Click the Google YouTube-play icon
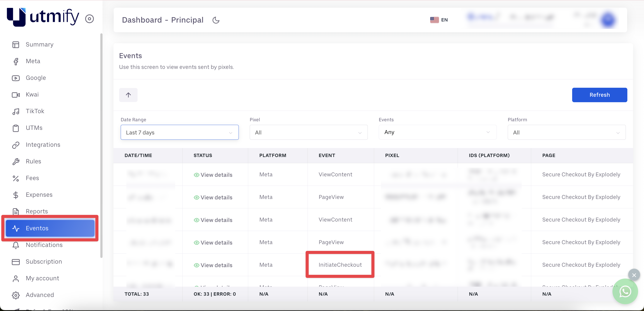Screen dimensions: 644x311 (x=16, y=78)
